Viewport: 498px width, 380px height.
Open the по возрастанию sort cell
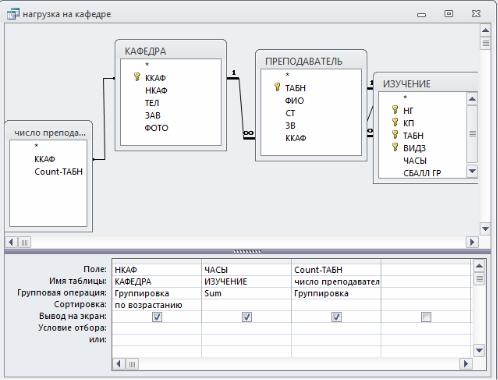[x=157, y=305]
